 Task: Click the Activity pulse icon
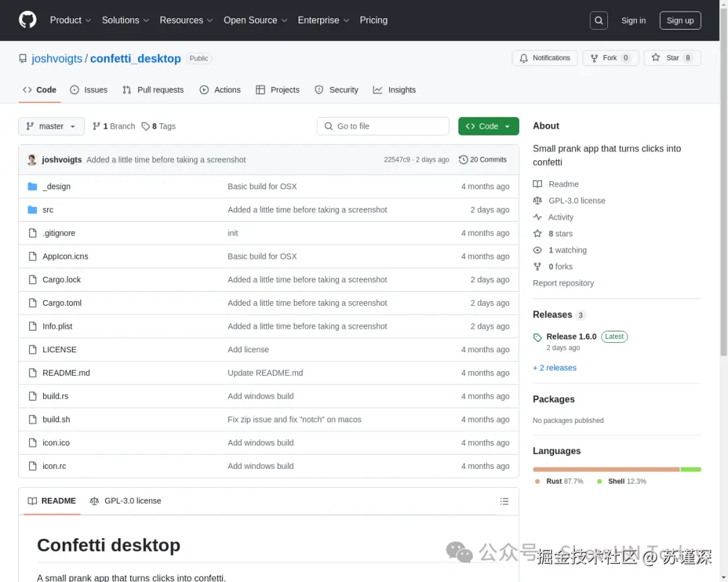pyautogui.click(x=537, y=217)
